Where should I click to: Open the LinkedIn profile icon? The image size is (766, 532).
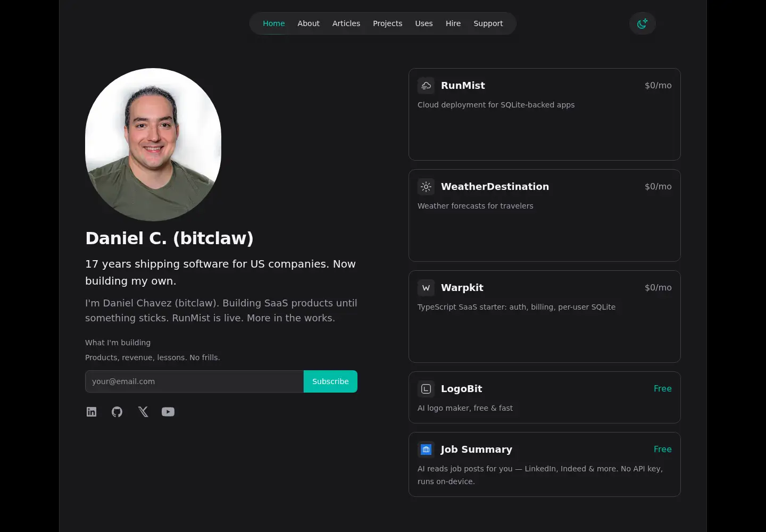click(91, 412)
